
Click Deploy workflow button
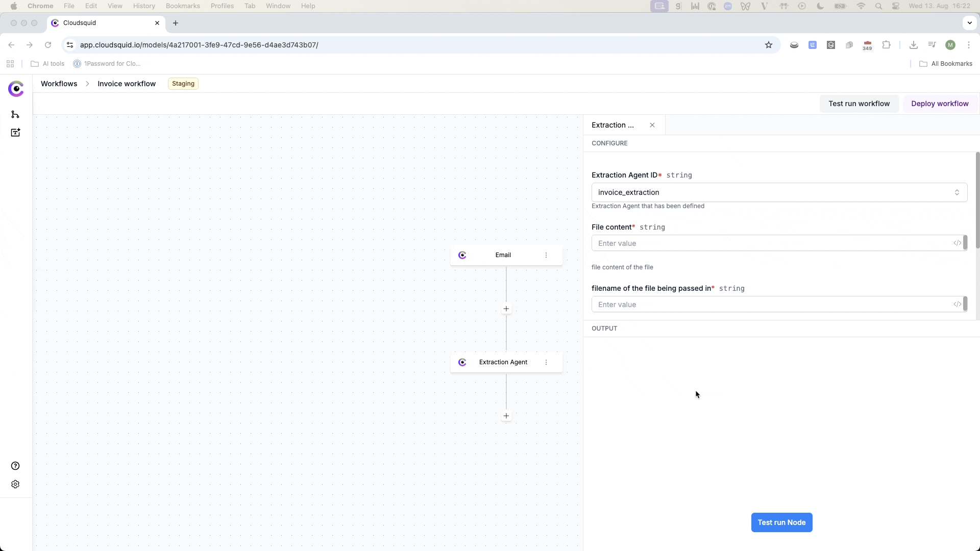coord(939,104)
